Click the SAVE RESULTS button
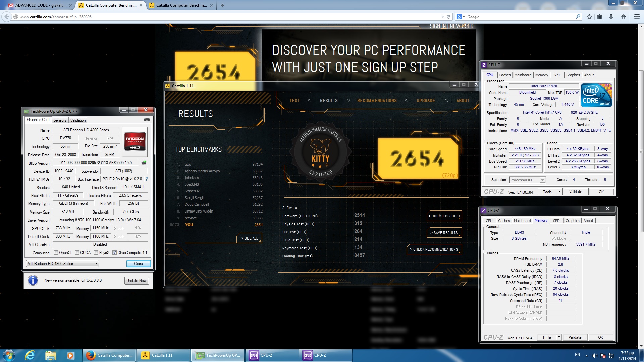Image resolution: width=644 pixels, height=362 pixels. (x=444, y=233)
